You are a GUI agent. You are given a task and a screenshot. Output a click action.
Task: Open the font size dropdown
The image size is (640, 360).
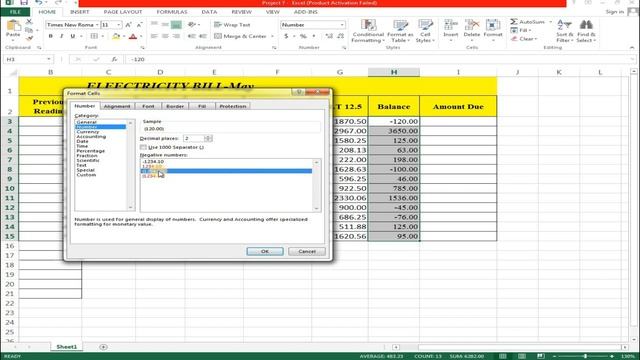point(119,25)
